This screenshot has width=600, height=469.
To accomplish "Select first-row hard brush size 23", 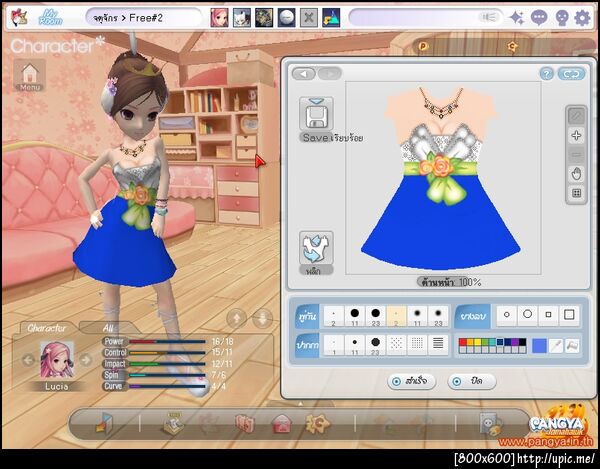I will [x=375, y=316].
